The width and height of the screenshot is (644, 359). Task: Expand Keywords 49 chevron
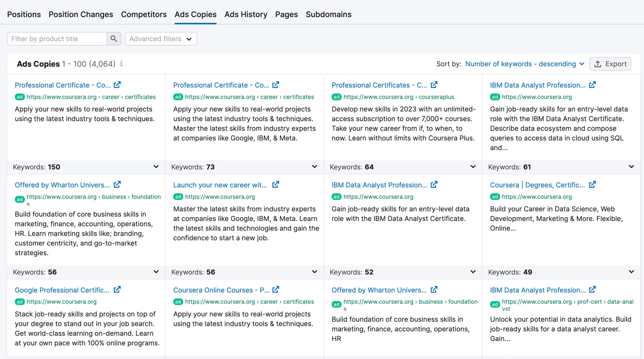click(631, 272)
